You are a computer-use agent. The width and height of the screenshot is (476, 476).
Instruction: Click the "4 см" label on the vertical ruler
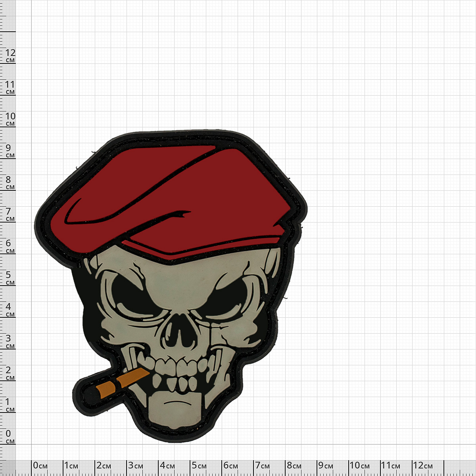pyautogui.click(x=10, y=310)
